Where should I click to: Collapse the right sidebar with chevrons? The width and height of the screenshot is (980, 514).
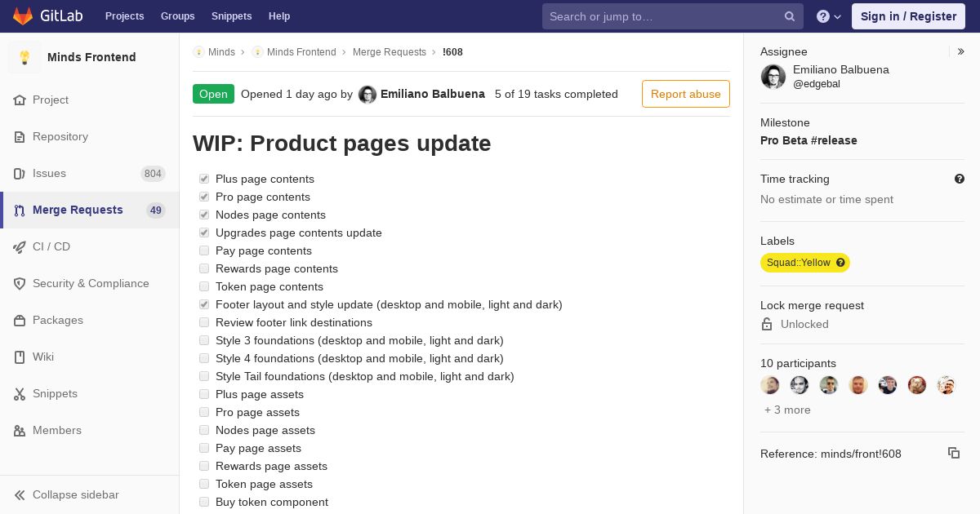tap(961, 51)
